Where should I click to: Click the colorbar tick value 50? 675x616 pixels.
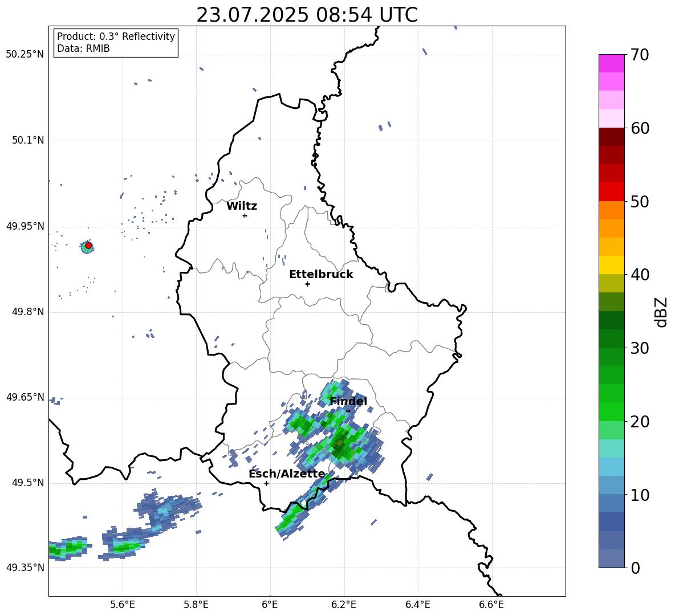tap(640, 201)
